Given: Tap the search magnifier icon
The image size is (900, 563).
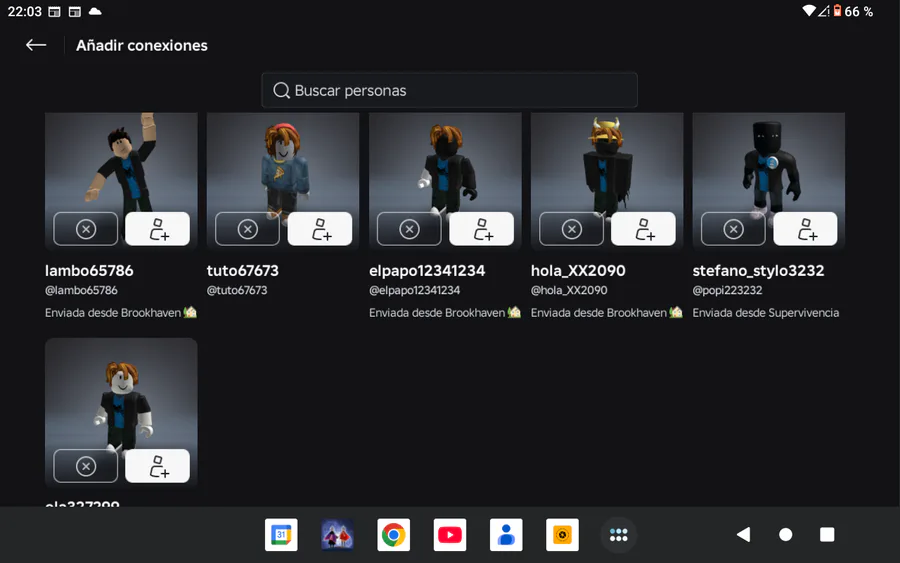Looking at the screenshot, I should tap(281, 90).
